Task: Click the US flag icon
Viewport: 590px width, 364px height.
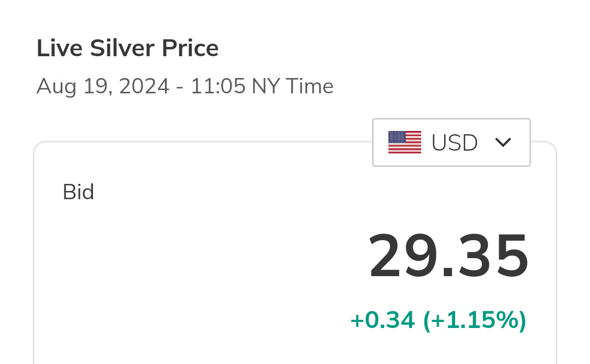Action: click(404, 142)
